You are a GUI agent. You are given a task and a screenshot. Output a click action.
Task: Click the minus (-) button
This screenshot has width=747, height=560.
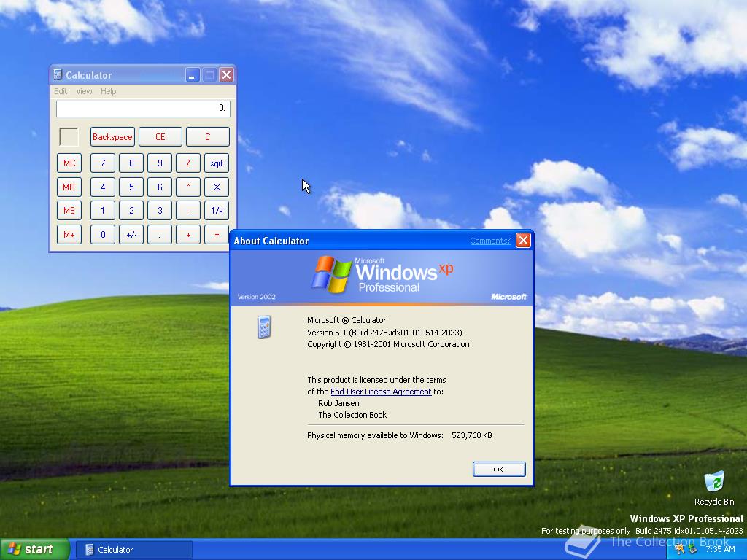(188, 211)
